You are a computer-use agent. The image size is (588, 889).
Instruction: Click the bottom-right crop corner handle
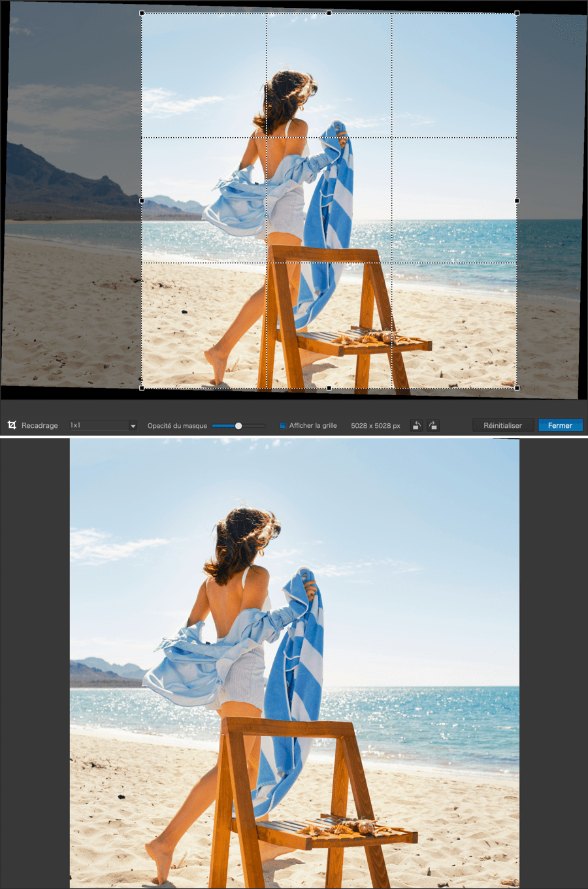coord(517,388)
